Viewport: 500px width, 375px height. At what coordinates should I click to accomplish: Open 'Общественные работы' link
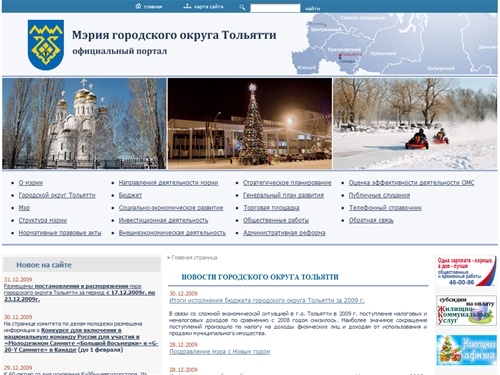(276, 220)
